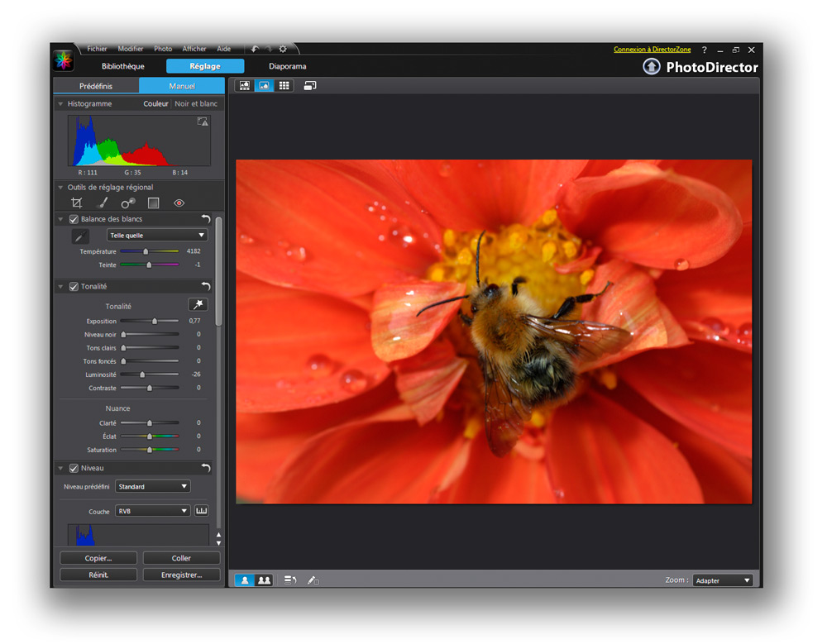Viewport: 827px width, 644px height.
Task: Apply auto tone magic wand
Action: 198,305
